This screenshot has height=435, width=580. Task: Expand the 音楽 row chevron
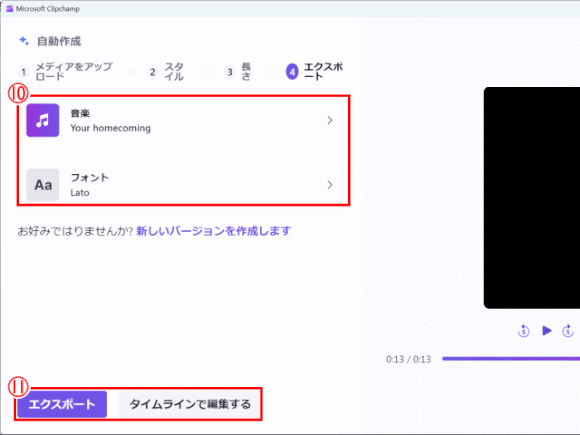(x=330, y=120)
